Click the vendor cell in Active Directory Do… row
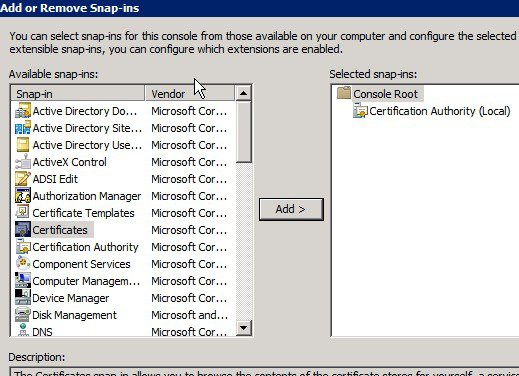 click(x=189, y=111)
